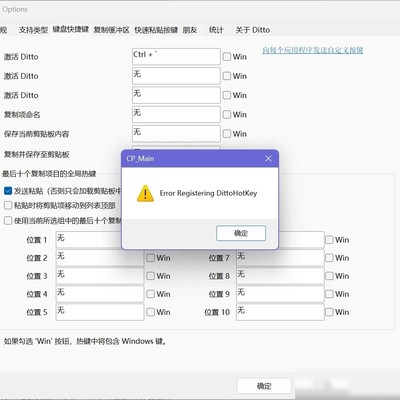400x400 pixels.
Task: Click the 位置 3 hotkey field
Action: (100, 276)
